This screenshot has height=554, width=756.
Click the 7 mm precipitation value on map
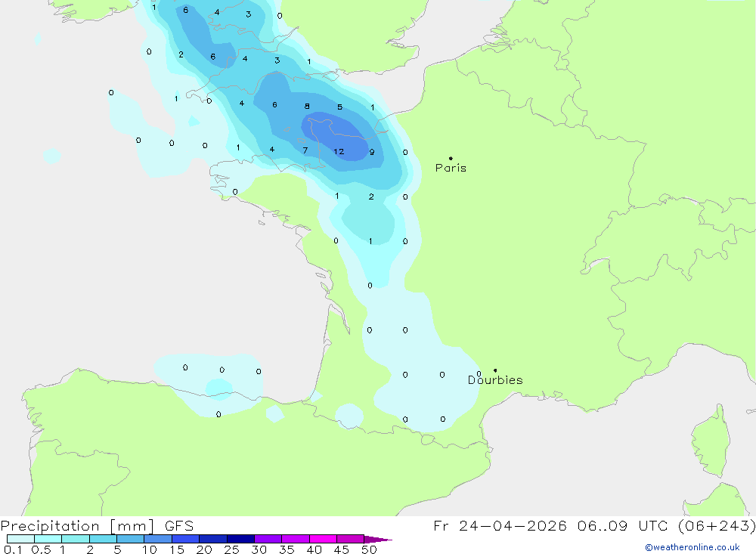point(305,150)
